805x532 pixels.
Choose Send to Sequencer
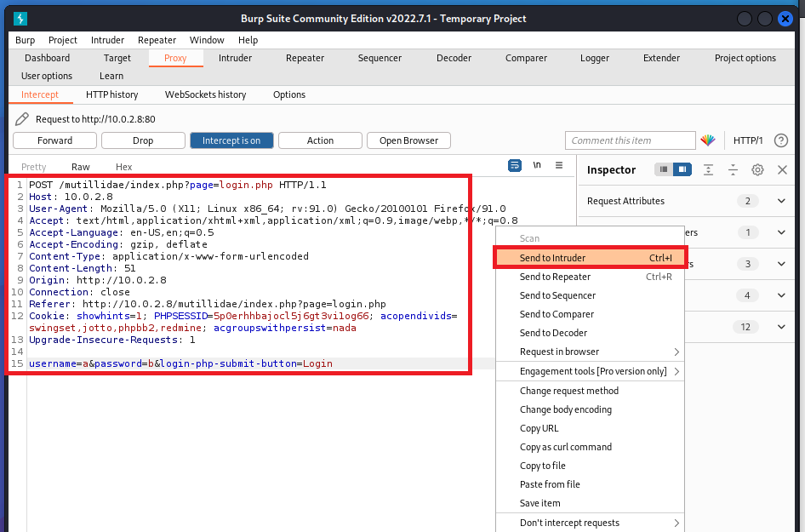[x=590, y=295]
